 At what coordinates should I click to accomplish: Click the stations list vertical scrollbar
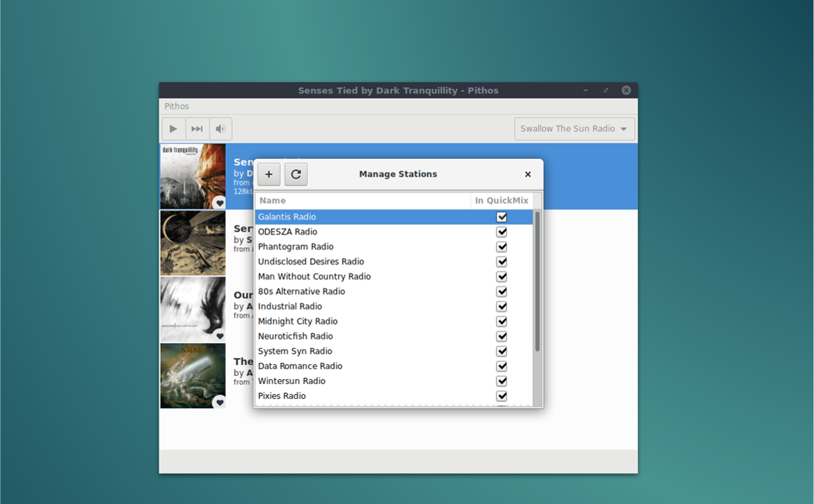[537, 281]
